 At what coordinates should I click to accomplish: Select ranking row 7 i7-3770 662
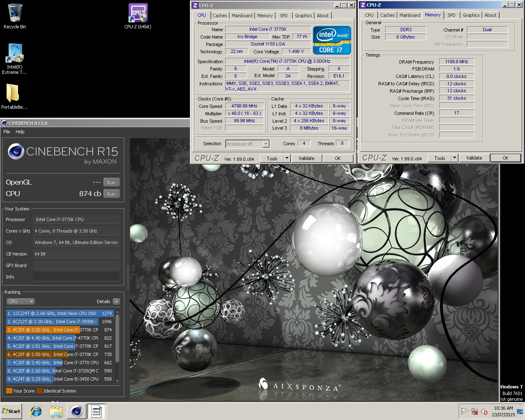(60, 363)
